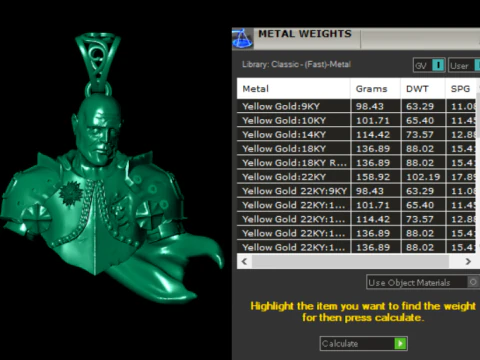This screenshot has height=360, width=480.
Task: Select the Yellow Gold:18KY R... row
Action: point(357,163)
